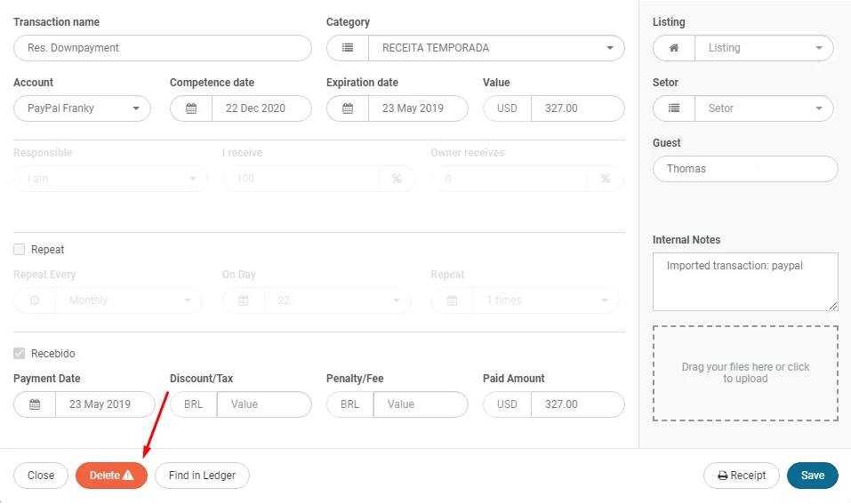Viewport: 851px width, 504px height.
Task: Click calendar icon under On Day
Action: click(x=244, y=300)
